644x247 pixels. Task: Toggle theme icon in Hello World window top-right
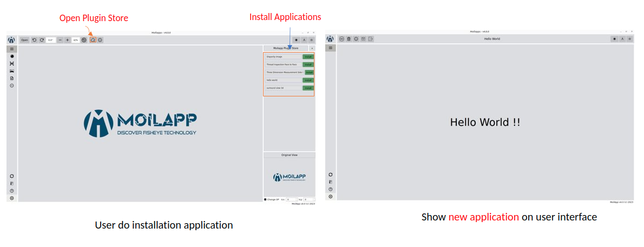coord(615,38)
